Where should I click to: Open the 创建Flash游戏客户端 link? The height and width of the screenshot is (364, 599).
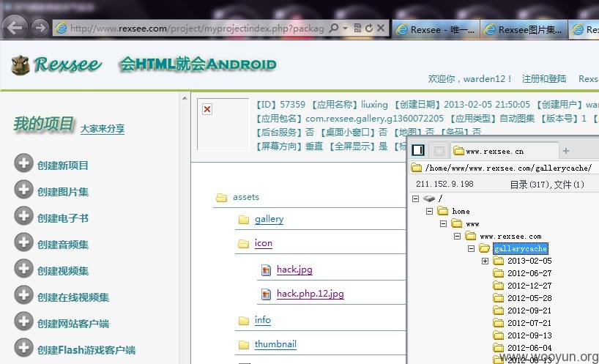[x=86, y=350]
